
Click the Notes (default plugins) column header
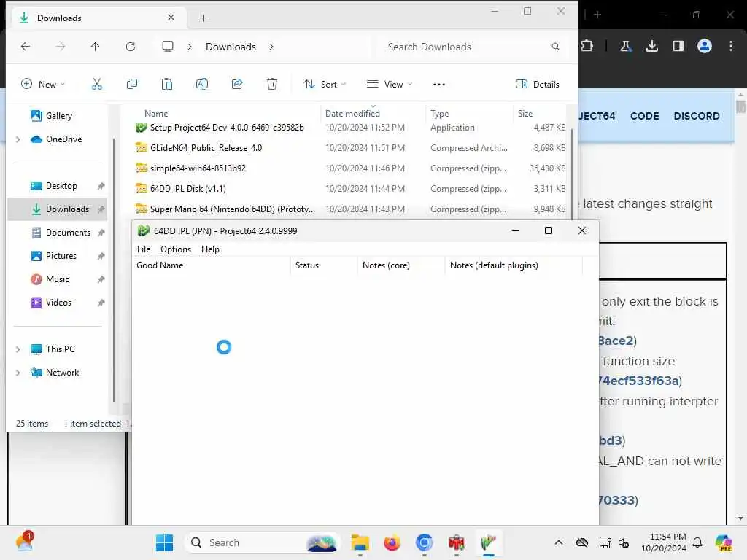pos(514,265)
